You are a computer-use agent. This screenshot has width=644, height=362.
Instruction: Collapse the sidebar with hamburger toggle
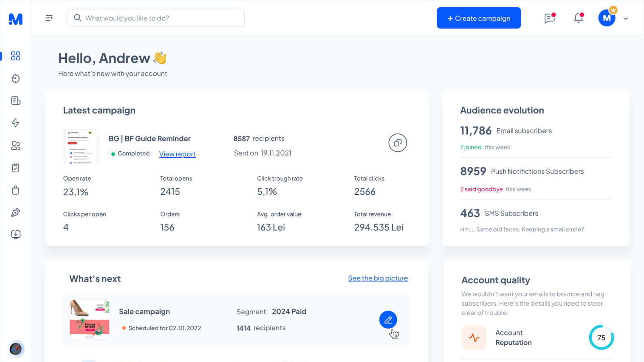click(49, 18)
